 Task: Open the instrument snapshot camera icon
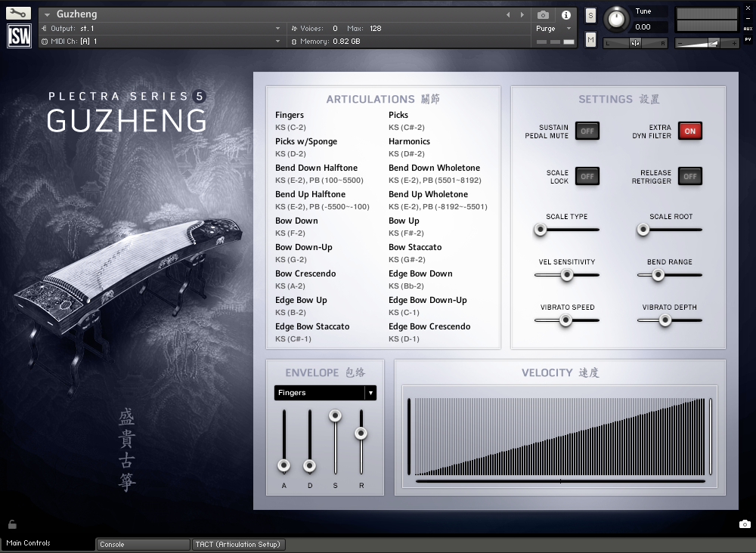click(542, 14)
